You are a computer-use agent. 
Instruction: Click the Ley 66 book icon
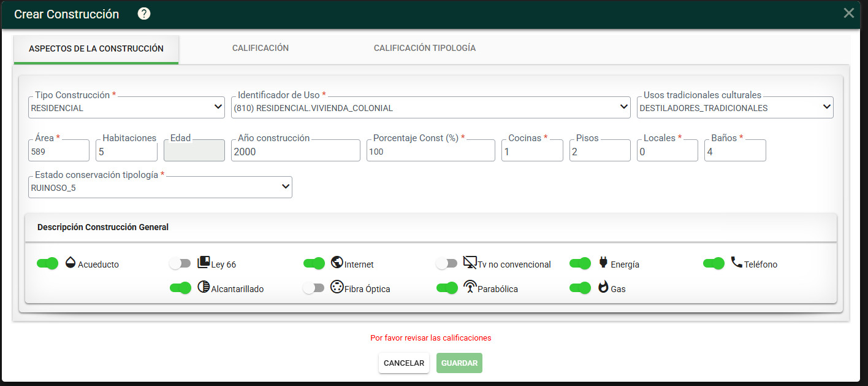pyautogui.click(x=204, y=263)
